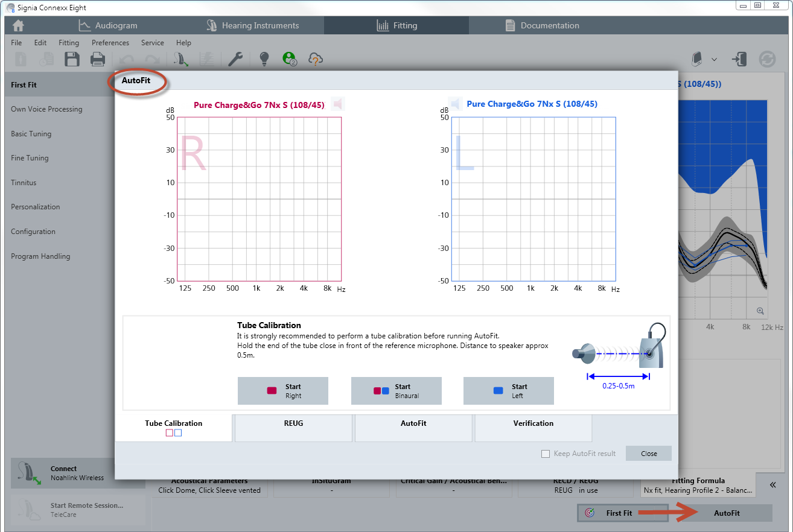Open the Fitting menu
Image resolution: width=793 pixels, height=532 pixels.
pos(69,43)
